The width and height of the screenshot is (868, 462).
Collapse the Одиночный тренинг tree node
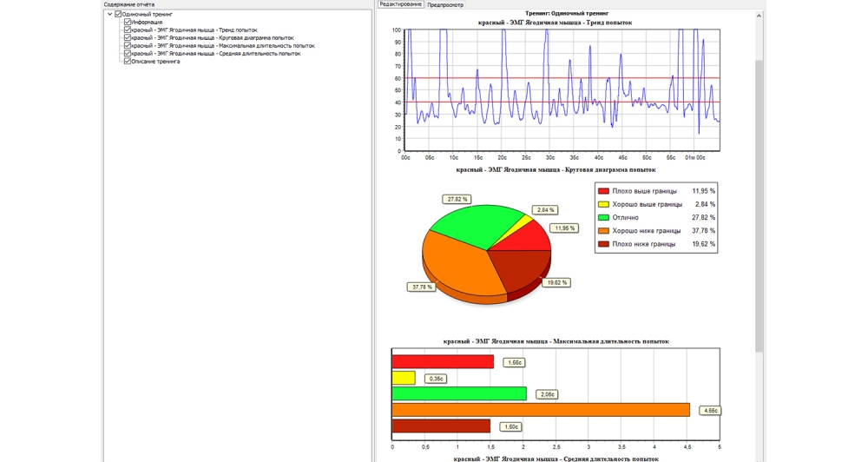pyautogui.click(x=110, y=14)
